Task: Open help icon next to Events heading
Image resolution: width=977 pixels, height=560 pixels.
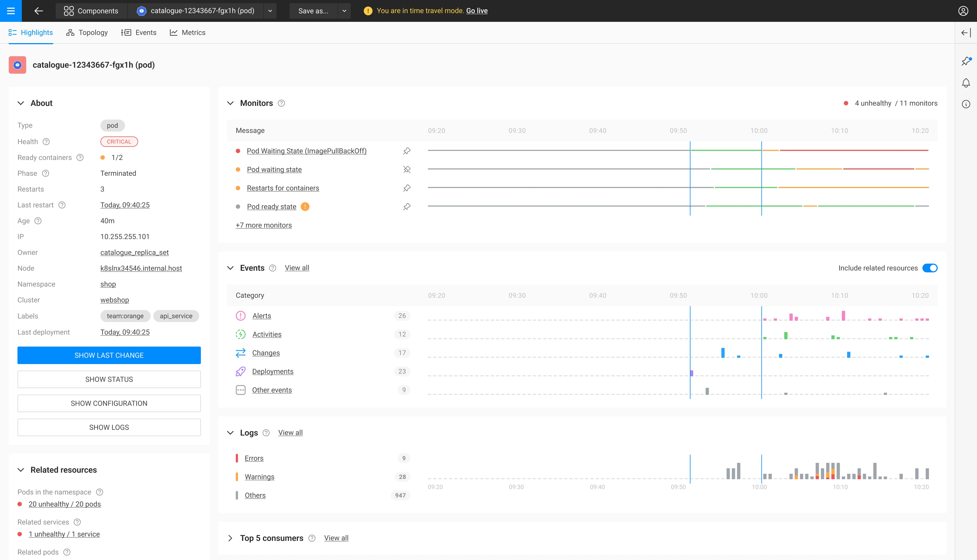Action: click(x=273, y=268)
